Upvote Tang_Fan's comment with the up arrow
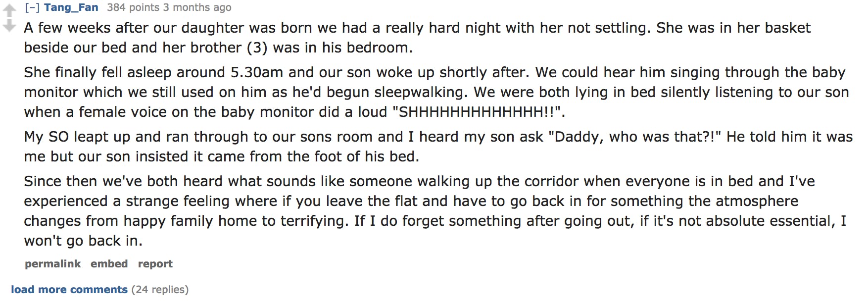 pos(9,10)
